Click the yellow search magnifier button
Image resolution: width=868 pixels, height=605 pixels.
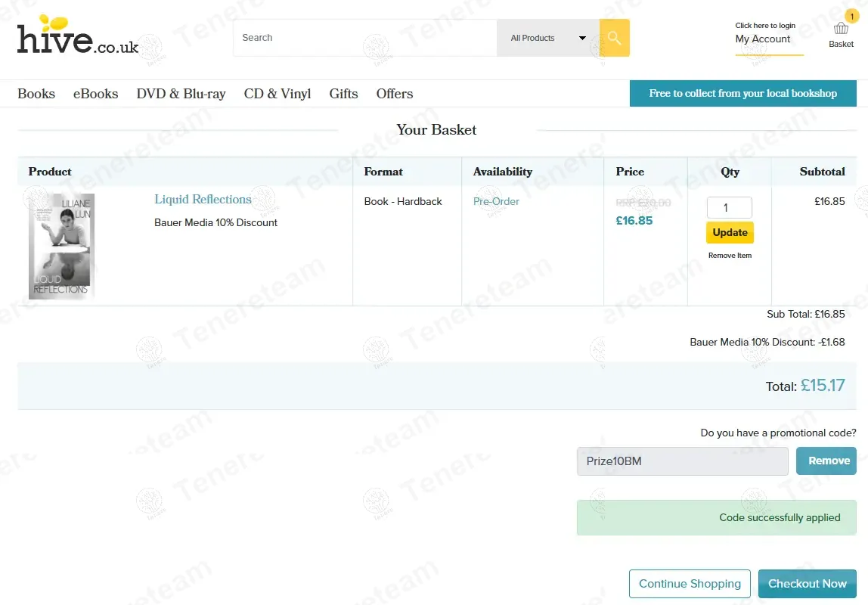(615, 38)
